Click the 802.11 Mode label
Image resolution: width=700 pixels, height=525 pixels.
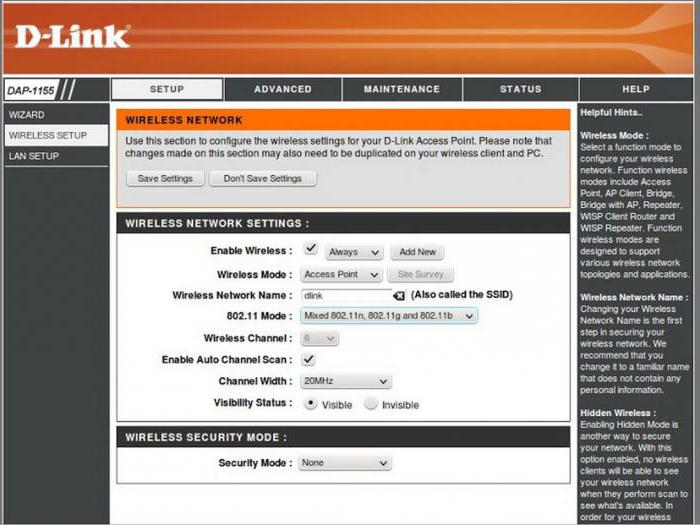[x=259, y=316]
